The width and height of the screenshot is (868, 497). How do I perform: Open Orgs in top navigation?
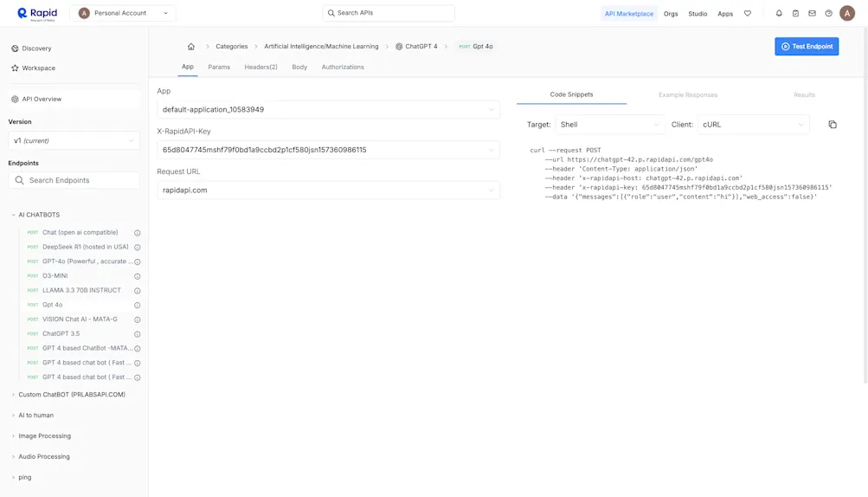671,14
